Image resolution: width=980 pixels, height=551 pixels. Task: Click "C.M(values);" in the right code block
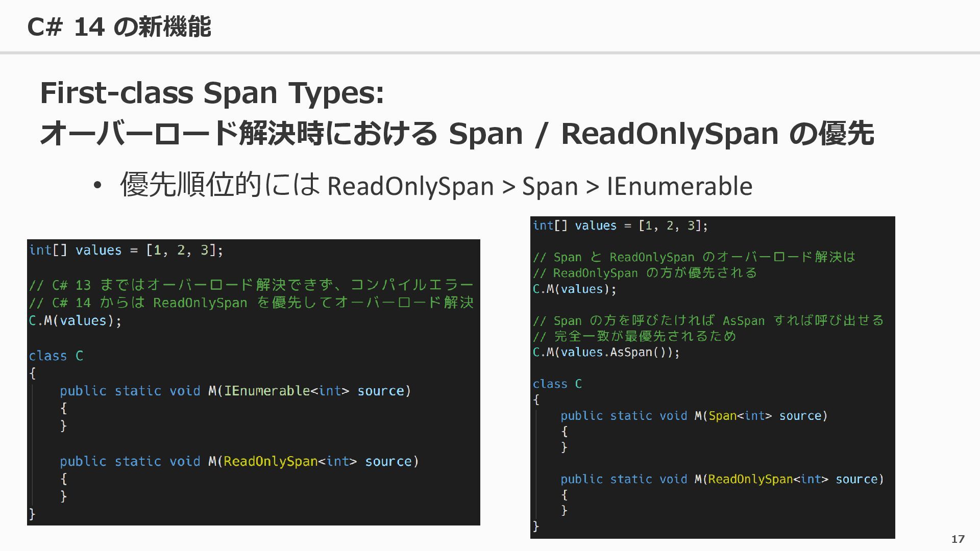(575, 289)
